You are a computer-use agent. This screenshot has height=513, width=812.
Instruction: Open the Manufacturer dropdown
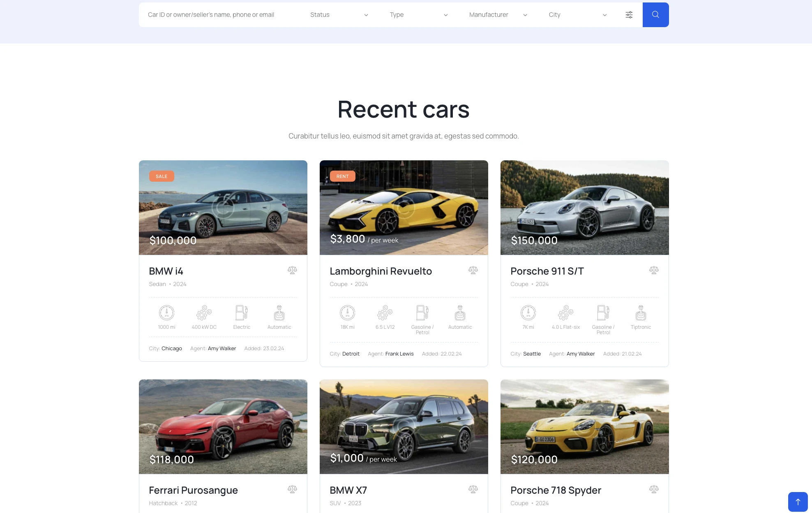(x=498, y=15)
